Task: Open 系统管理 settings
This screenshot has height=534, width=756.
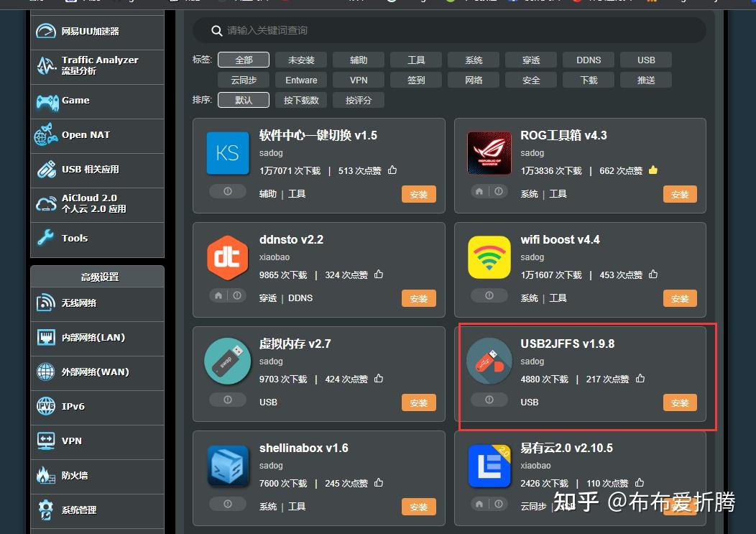Action: point(98,510)
